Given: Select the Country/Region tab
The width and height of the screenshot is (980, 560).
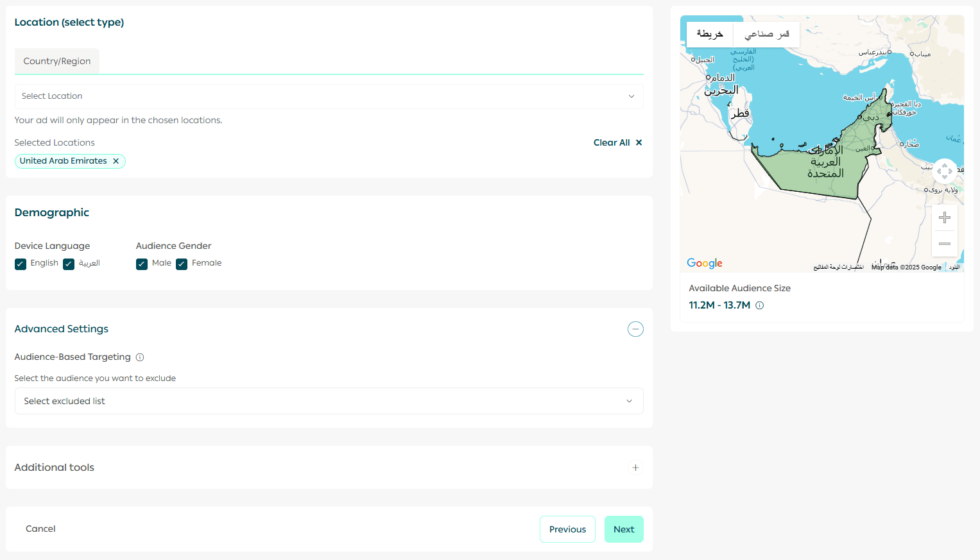Looking at the screenshot, I should (57, 61).
